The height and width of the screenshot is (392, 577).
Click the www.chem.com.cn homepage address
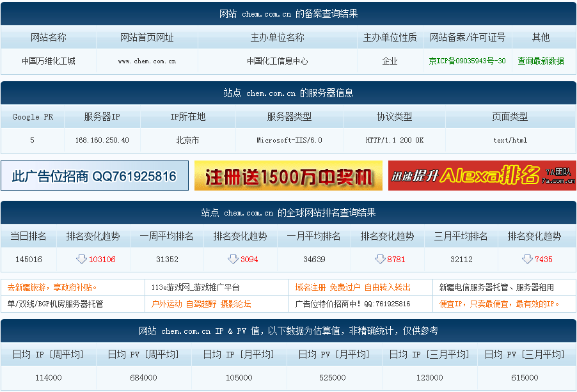pos(147,61)
